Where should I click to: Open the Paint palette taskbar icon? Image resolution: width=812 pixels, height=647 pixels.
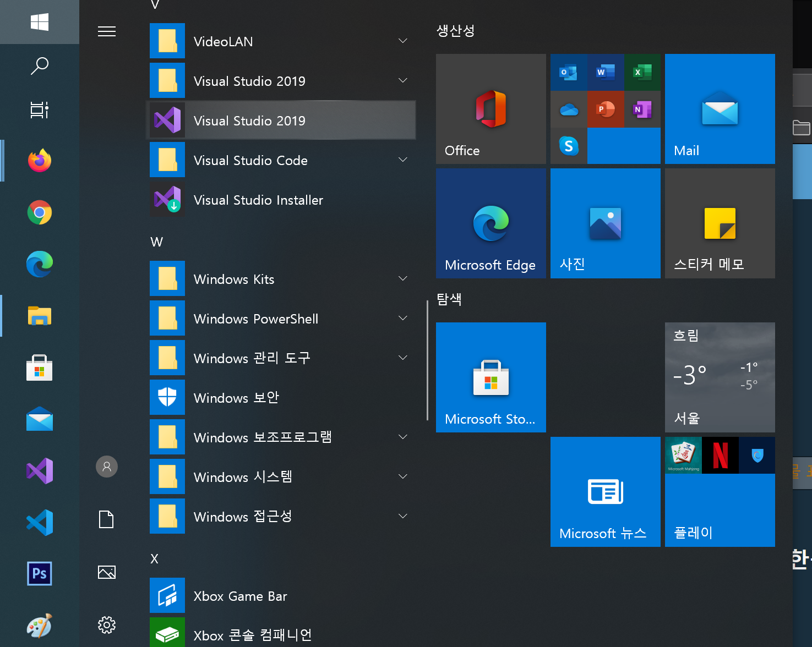40,626
